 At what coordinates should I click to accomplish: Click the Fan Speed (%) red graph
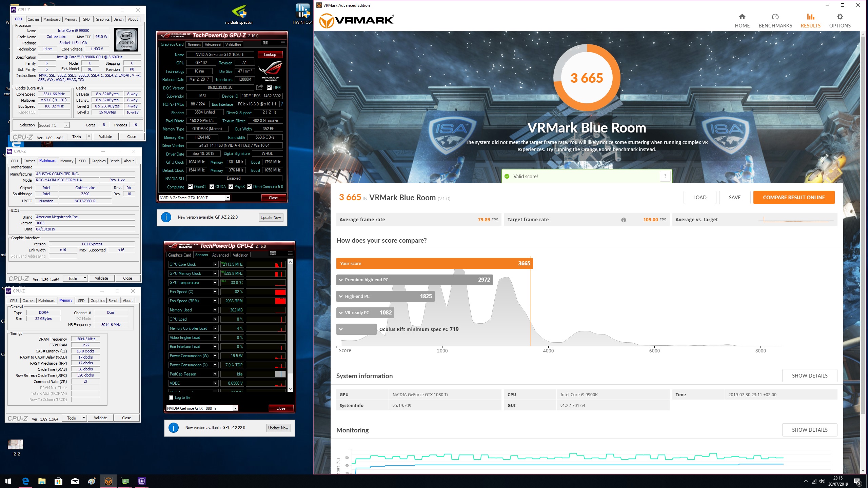(266, 292)
